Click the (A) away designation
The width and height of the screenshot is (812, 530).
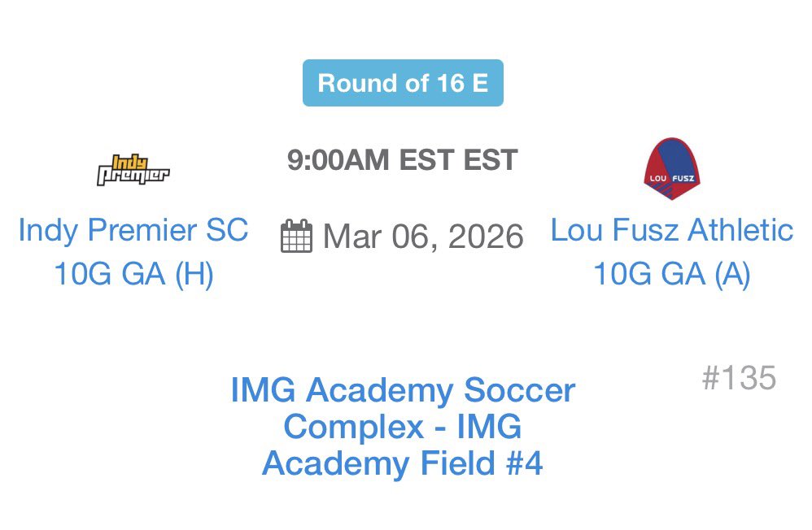pos(732,274)
